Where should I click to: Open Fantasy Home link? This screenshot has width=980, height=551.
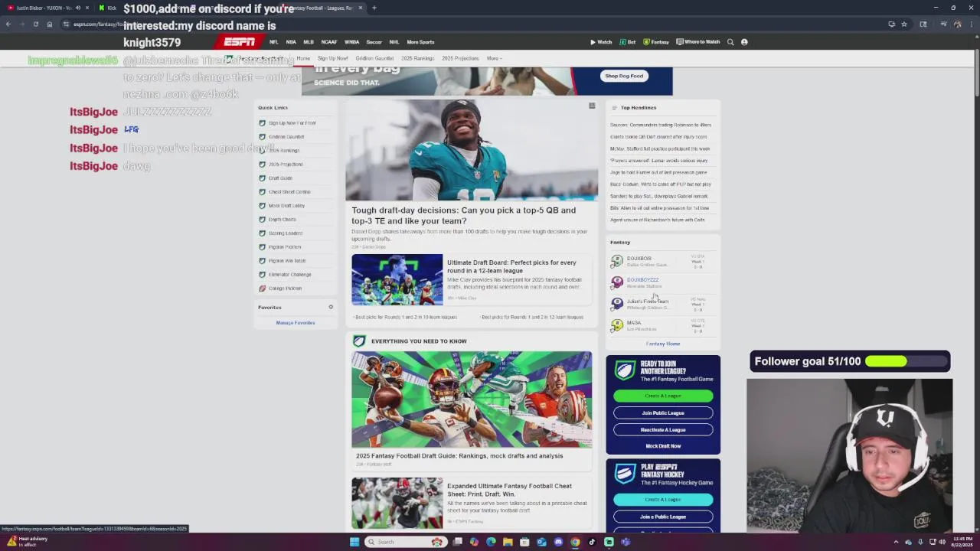click(663, 344)
